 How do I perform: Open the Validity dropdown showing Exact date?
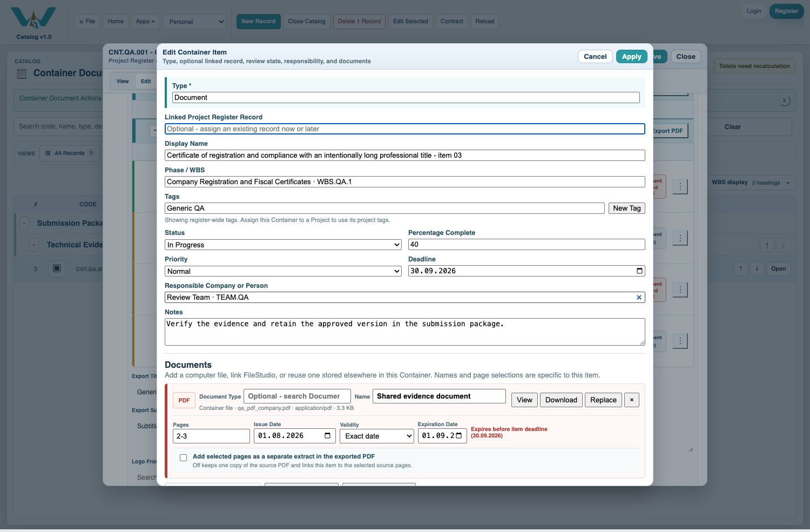click(x=377, y=436)
